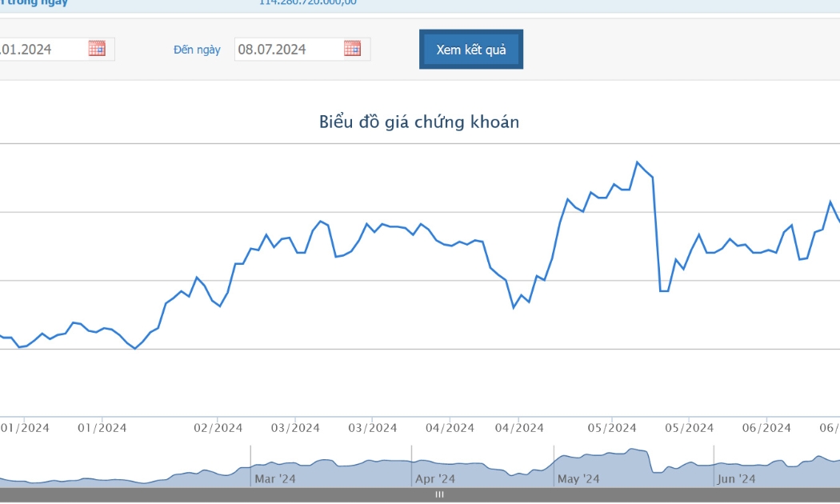Grab the navigator scrollbar handle with three lines
Image resolution: width=840 pixels, height=504 pixels.
click(439, 494)
